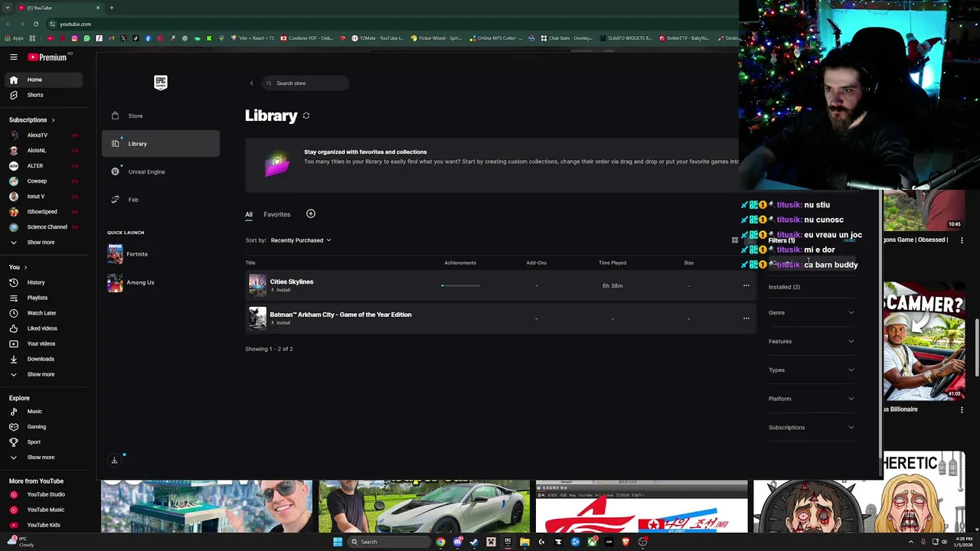Expand the Genre filter

click(x=811, y=312)
